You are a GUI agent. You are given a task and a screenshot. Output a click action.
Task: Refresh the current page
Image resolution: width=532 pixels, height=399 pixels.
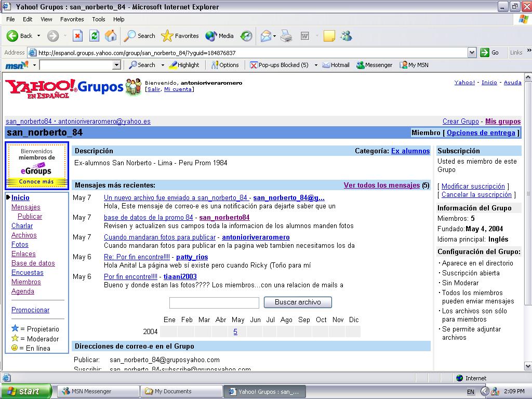[x=94, y=36]
